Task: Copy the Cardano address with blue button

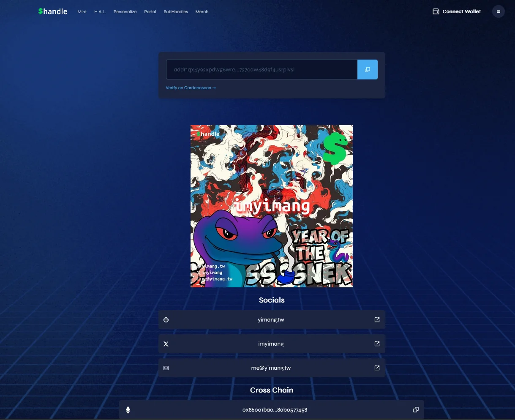Action: click(367, 70)
